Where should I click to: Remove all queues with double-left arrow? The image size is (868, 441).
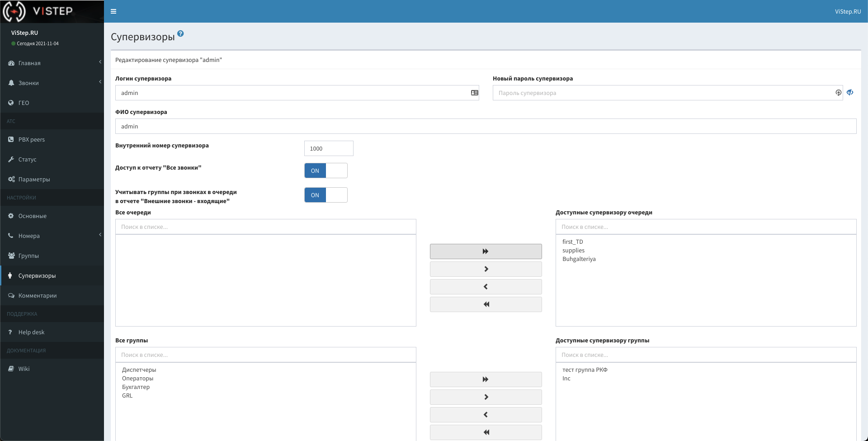(x=486, y=304)
